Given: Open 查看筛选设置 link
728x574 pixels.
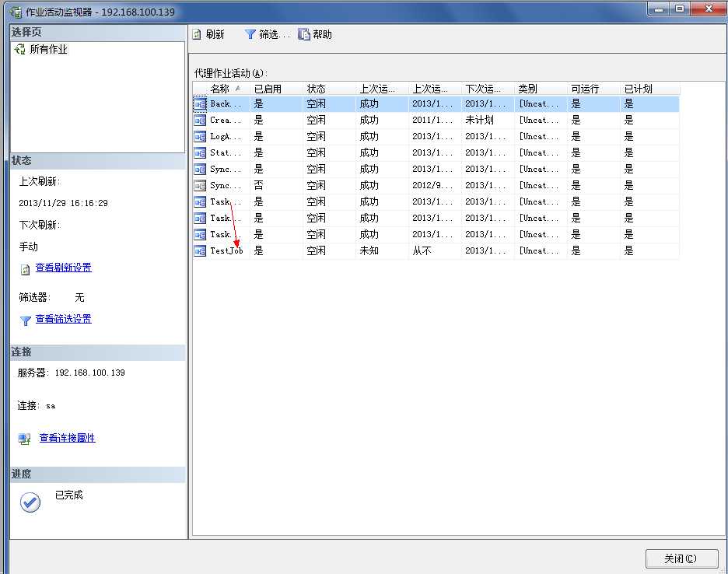Looking at the screenshot, I should point(64,319).
